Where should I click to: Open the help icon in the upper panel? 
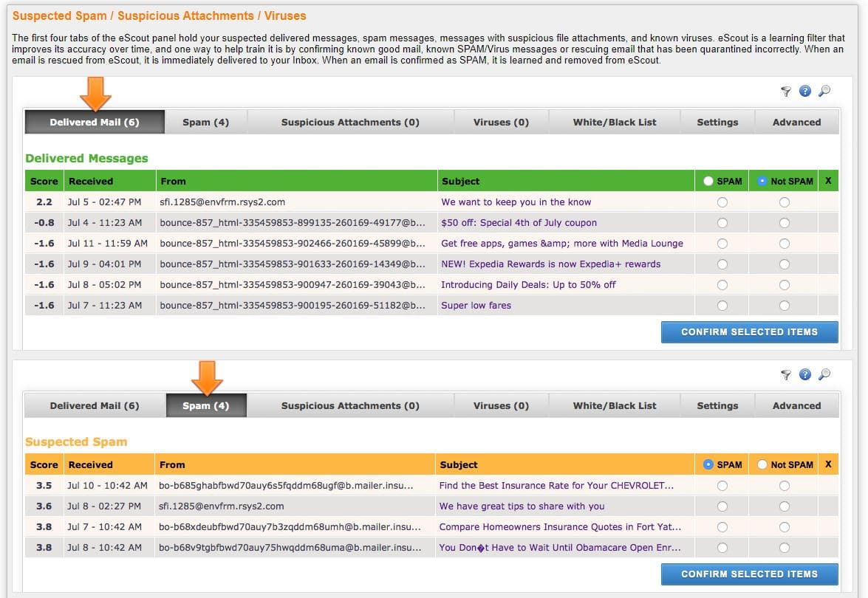pos(805,91)
